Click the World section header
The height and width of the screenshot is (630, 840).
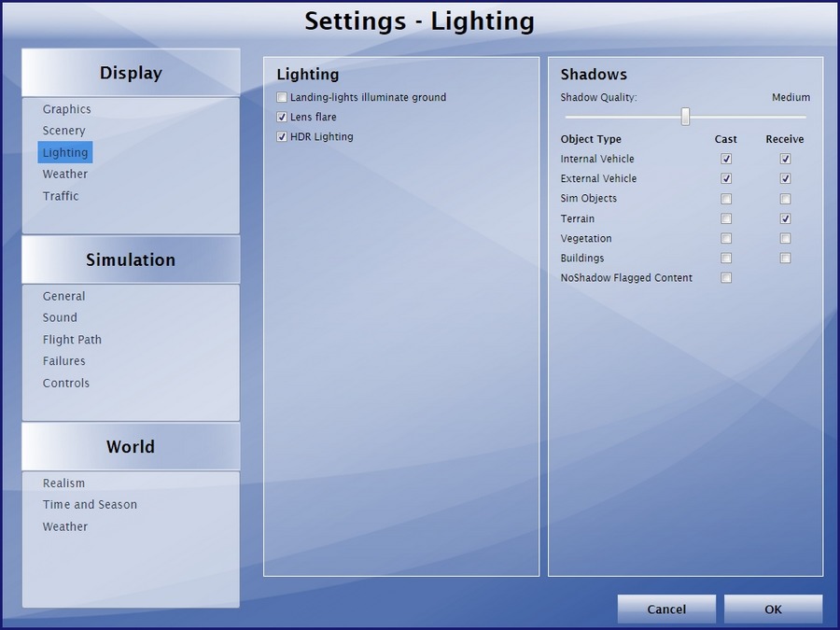[x=131, y=447]
